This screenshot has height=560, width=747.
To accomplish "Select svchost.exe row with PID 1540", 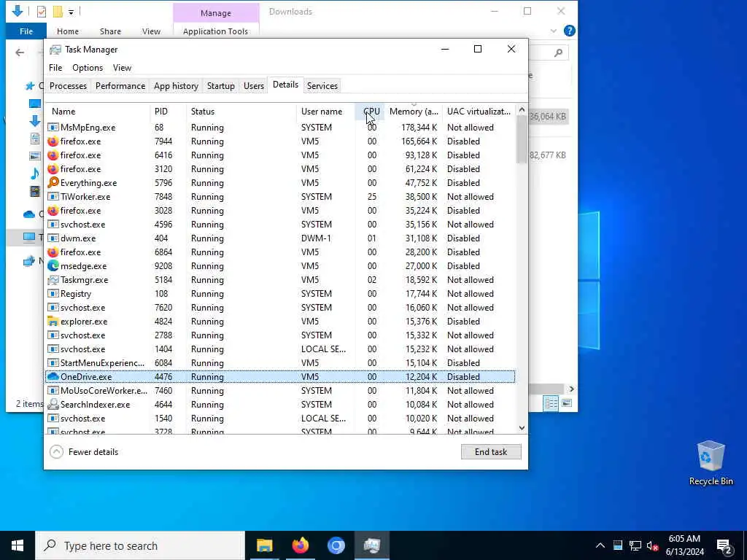I will 280,418.
